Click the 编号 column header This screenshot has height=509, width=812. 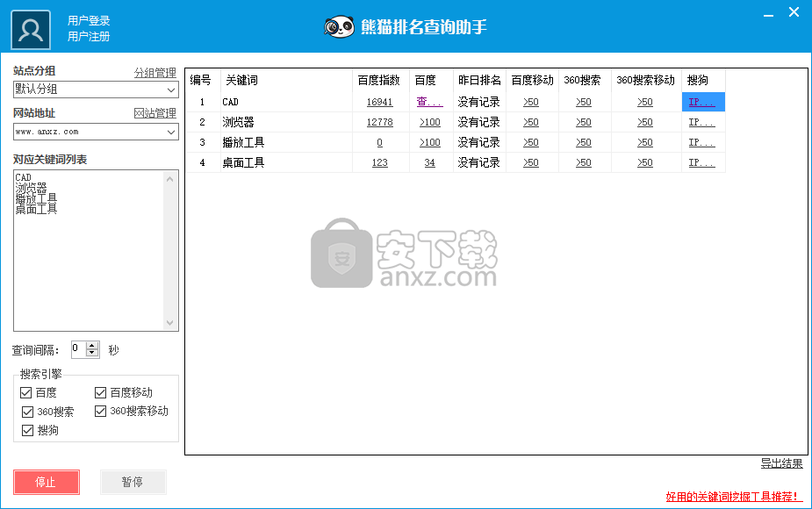[x=203, y=80]
